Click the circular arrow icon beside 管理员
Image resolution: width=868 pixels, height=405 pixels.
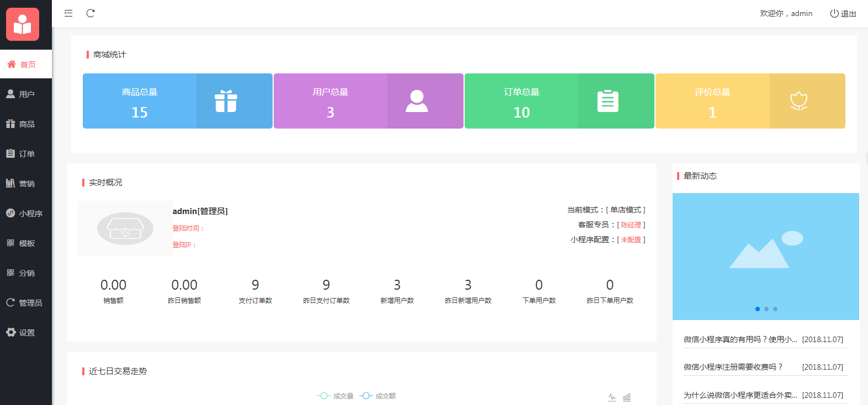coord(10,302)
